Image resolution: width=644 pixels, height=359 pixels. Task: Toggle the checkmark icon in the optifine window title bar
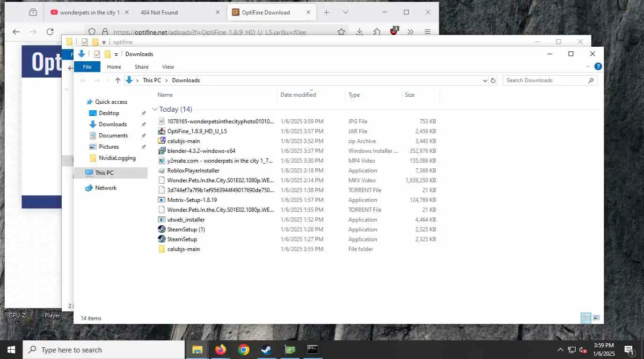85,42
